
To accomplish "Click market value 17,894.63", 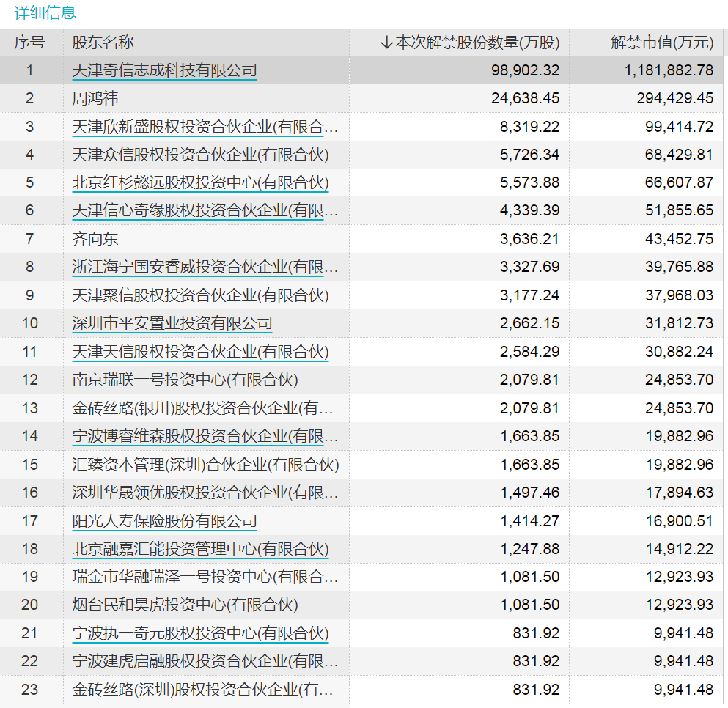I will pos(680,492).
